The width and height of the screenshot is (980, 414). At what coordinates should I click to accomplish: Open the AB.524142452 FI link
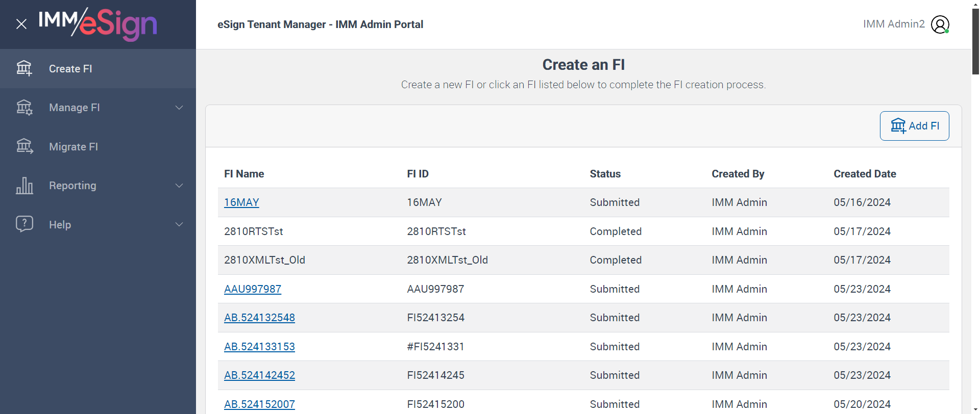pos(259,375)
